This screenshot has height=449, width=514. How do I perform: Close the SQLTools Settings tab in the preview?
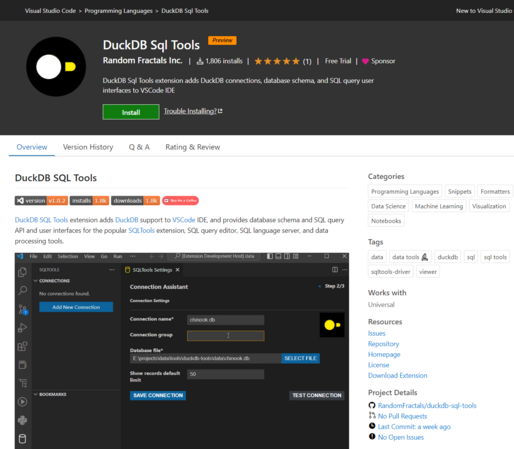178,270
